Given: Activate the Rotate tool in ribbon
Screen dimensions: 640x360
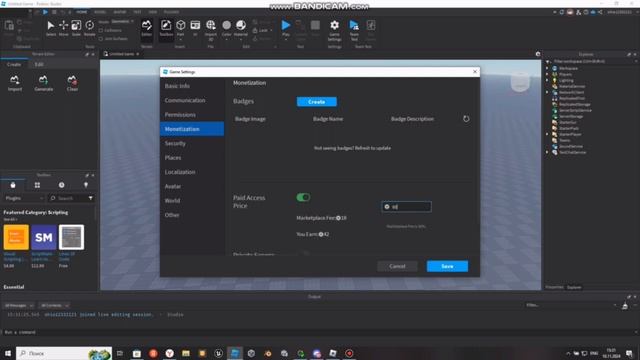Looking at the screenshot, I should pos(89,28).
